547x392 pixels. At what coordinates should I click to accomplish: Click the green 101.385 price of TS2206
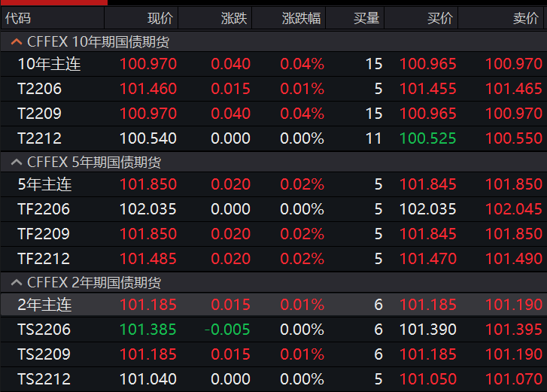147,330
